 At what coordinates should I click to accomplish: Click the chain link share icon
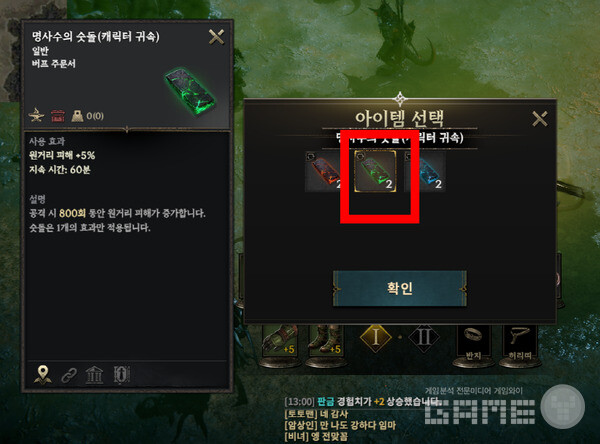click(69, 375)
